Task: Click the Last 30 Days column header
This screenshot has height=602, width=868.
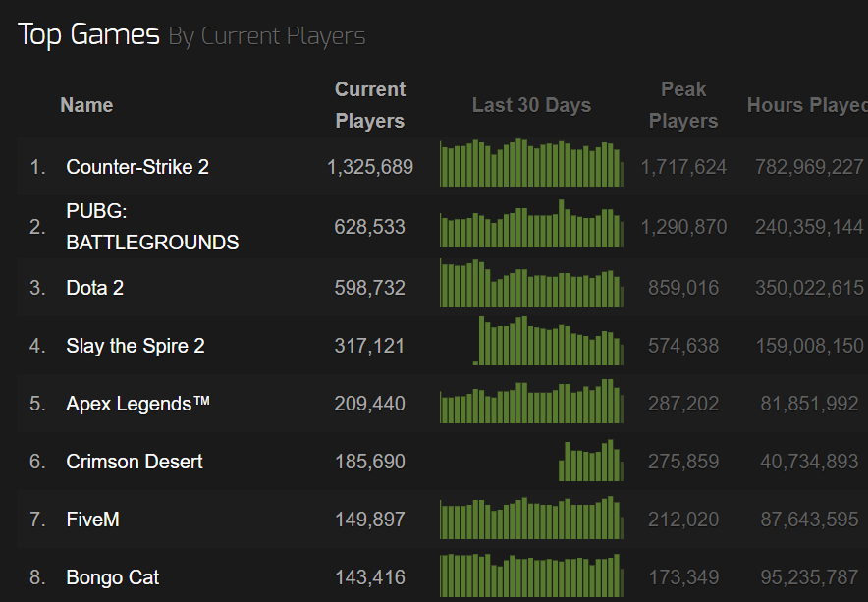Action: point(531,105)
